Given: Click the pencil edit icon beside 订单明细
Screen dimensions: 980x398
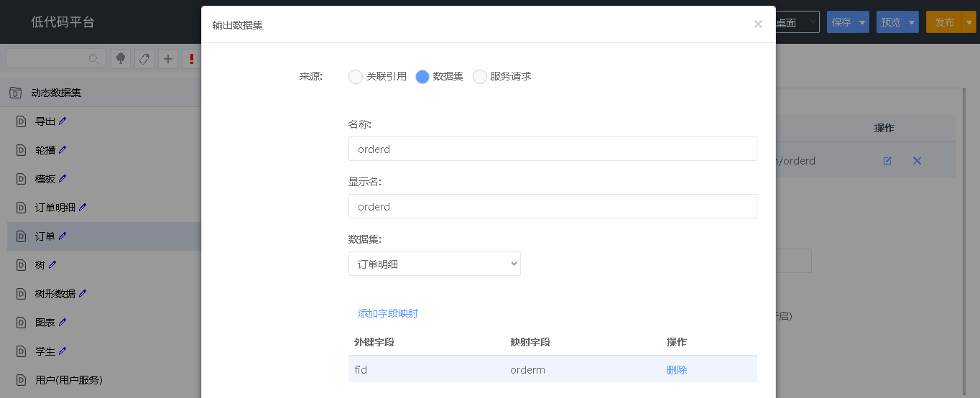Looking at the screenshot, I should click(x=83, y=208).
